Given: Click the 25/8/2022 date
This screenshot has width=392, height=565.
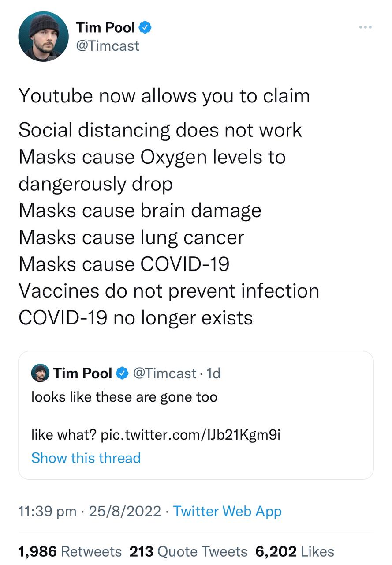Looking at the screenshot, I should [x=125, y=511].
